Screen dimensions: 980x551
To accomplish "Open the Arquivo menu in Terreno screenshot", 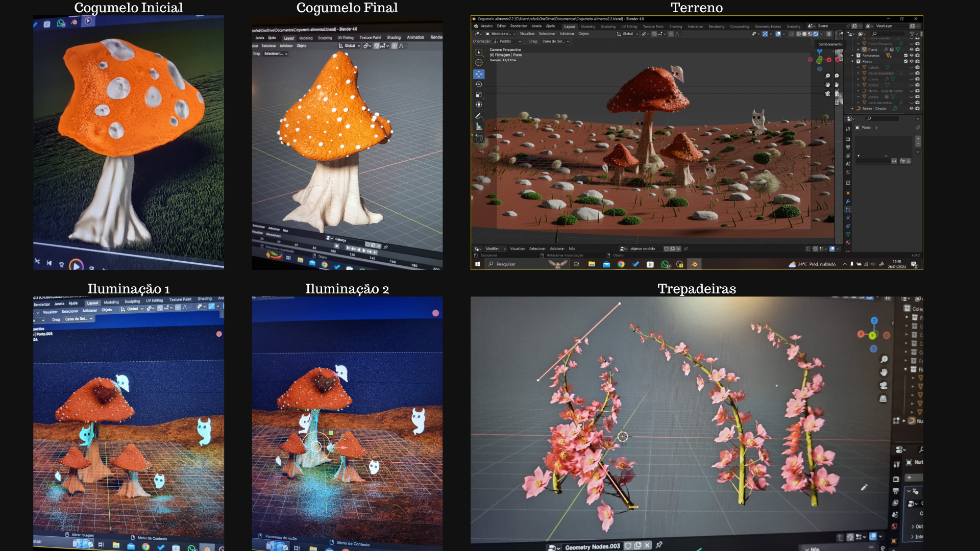I will [486, 26].
